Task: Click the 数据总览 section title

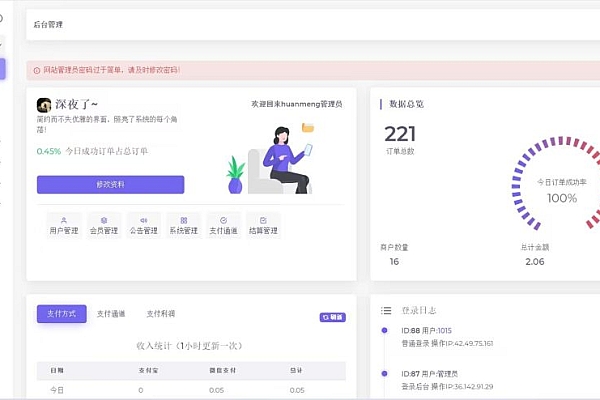Action: [x=406, y=104]
